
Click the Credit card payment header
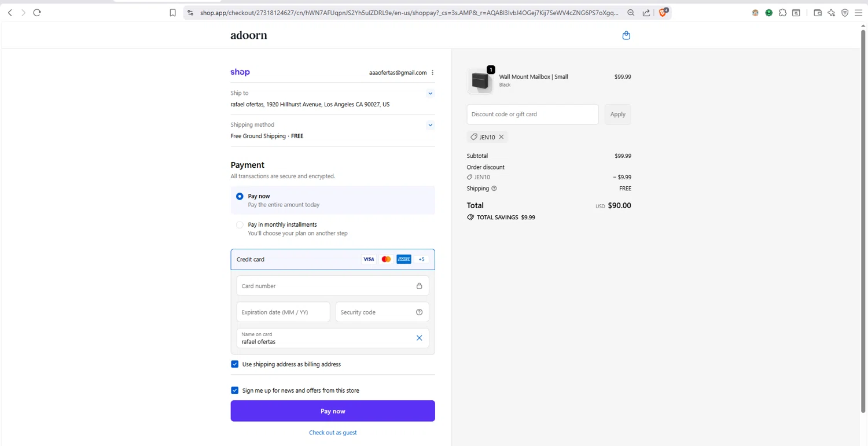pos(333,259)
